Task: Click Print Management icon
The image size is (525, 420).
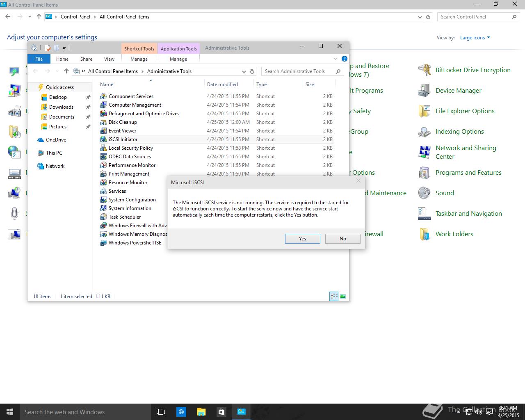Action: click(103, 174)
